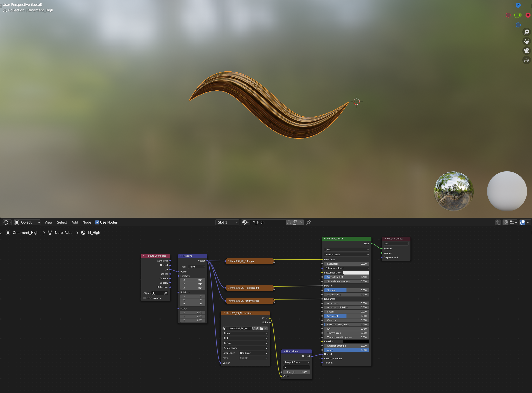Unlink the M_High material with X

pos(301,222)
